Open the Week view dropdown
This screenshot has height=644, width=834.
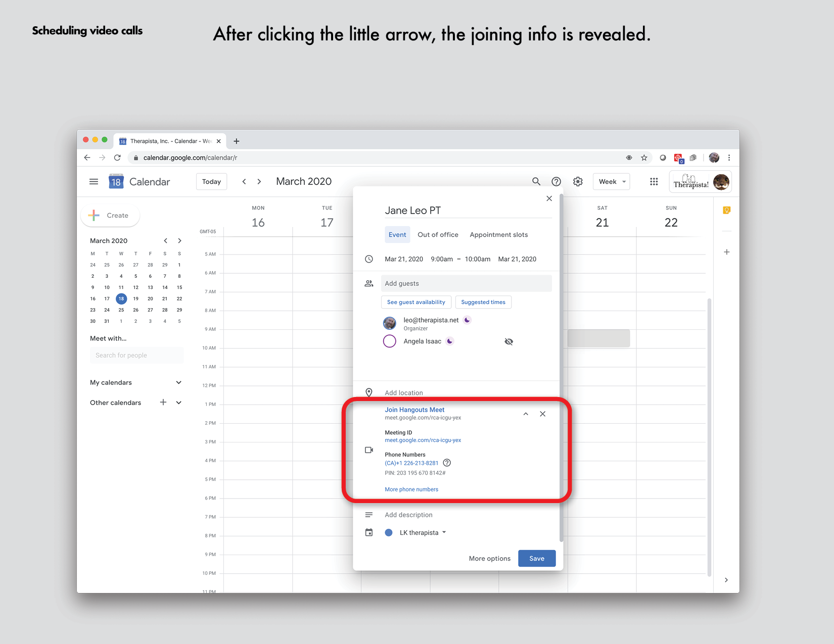611,181
